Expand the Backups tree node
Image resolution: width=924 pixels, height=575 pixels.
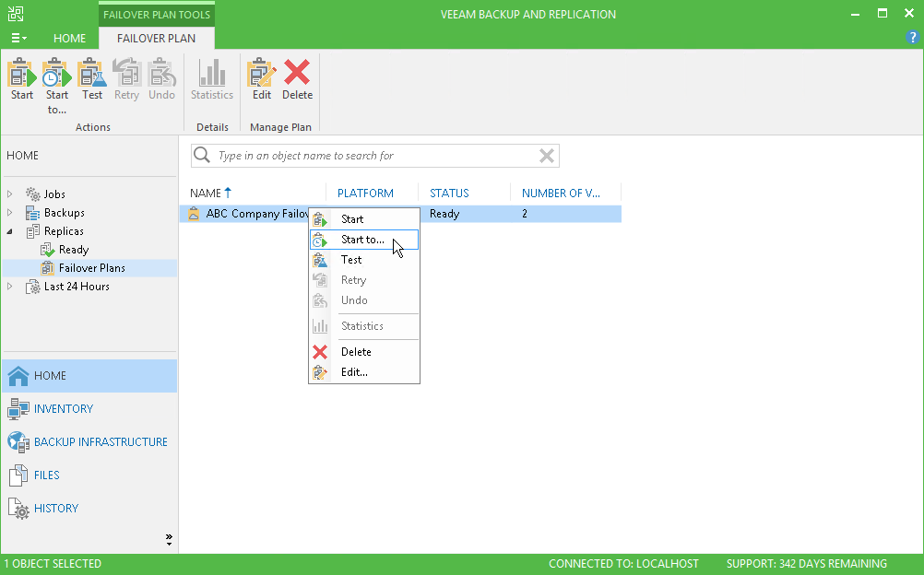9,212
